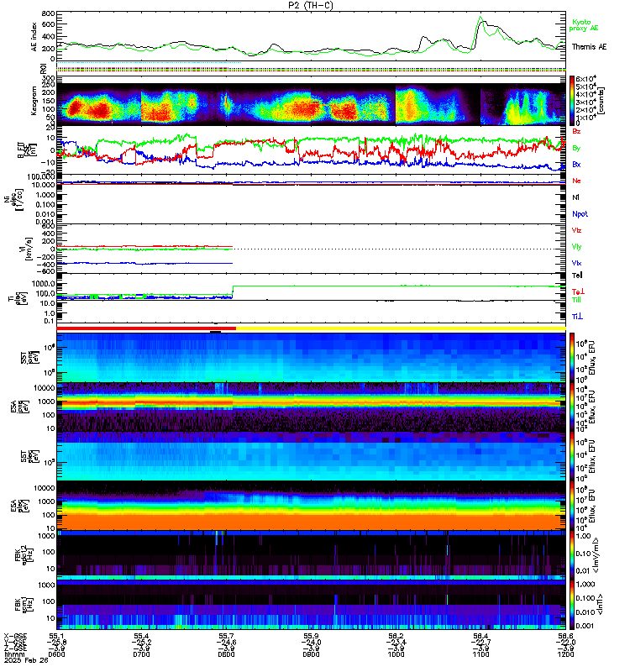This screenshot has height=672, width=630.
Task: Click the red "Bz" legend label
Action: click(x=576, y=131)
